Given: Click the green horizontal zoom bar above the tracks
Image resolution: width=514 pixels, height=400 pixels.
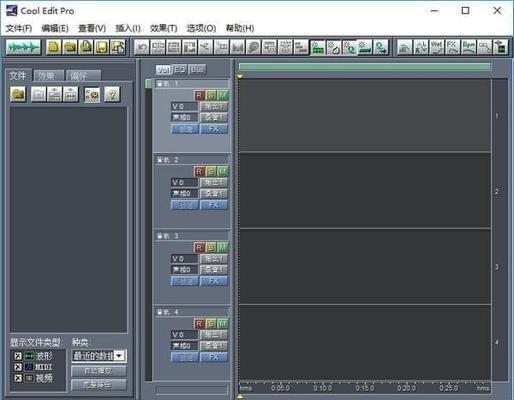Looking at the screenshot, I should (365, 67).
